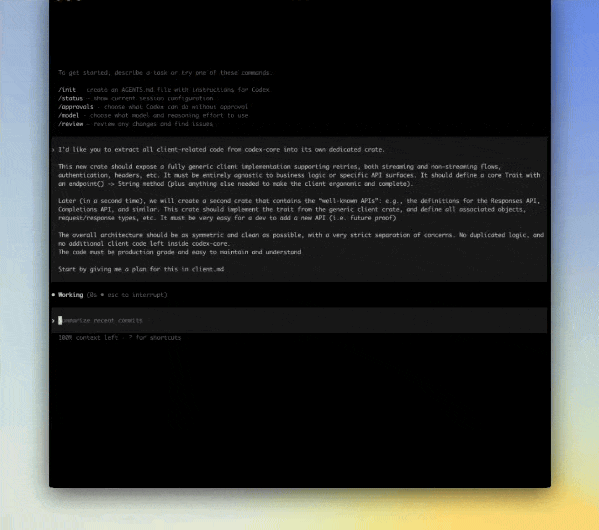Click the /model command text
The image size is (599, 530).
(68, 115)
